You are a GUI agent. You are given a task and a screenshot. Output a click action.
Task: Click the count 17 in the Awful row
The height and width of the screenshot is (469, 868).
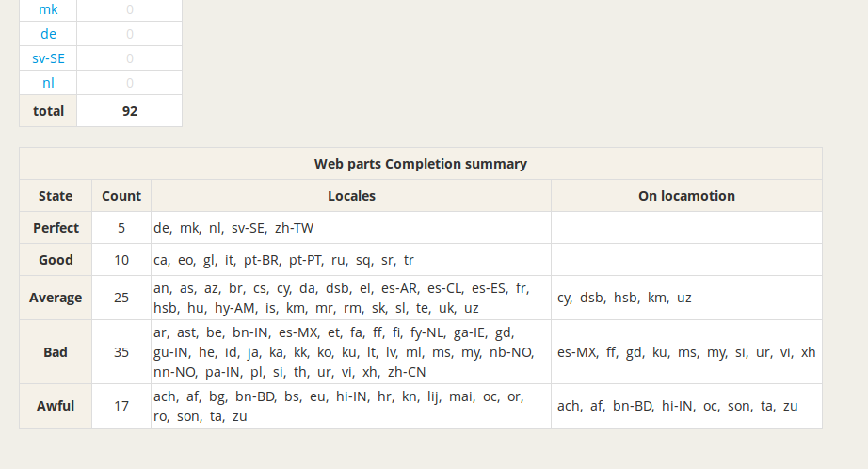coord(121,407)
